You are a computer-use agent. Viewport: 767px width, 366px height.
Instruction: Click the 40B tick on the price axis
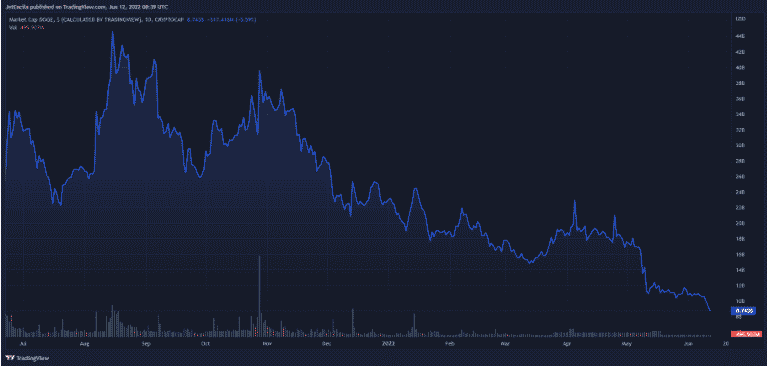point(740,68)
